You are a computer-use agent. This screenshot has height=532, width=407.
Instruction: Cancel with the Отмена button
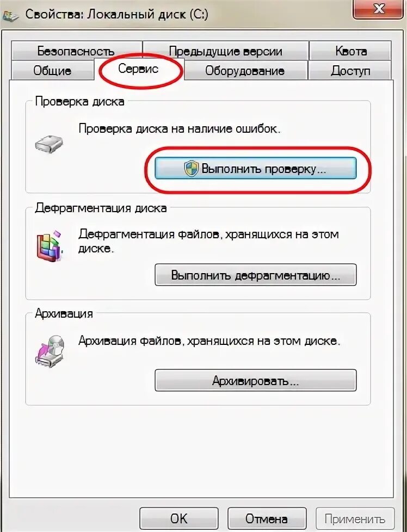coord(267,519)
